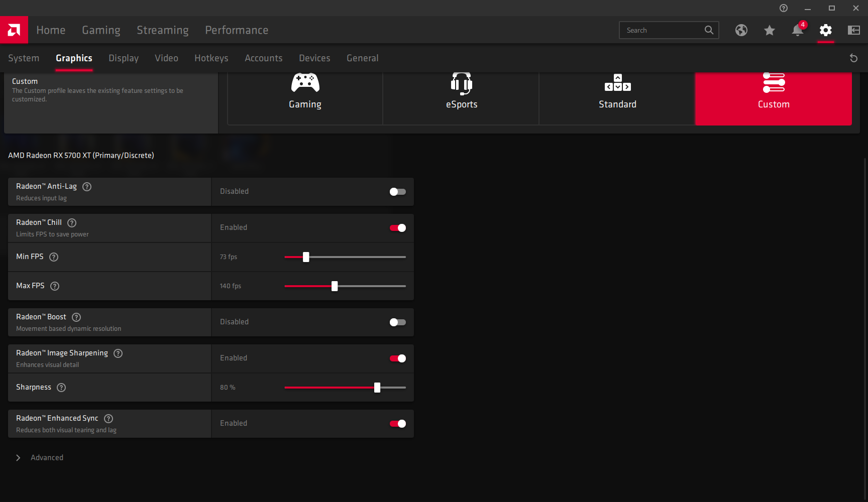Switch to the System tab
The height and width of the screenshot is (502, 868).
point(24,58)
